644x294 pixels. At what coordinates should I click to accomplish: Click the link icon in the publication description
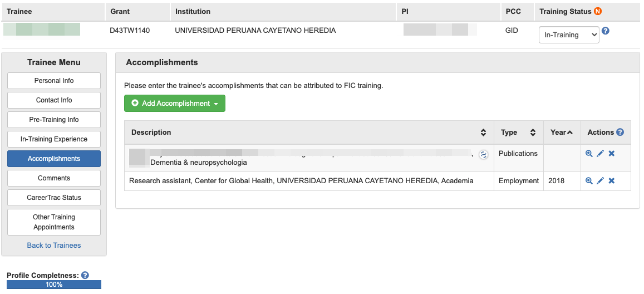point(483,155)
